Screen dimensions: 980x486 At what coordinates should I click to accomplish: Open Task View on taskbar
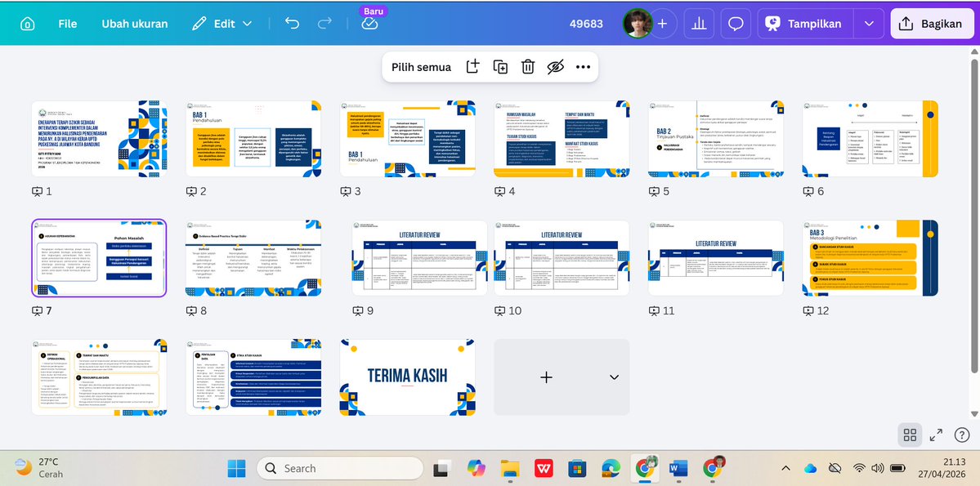pos(442,469)
